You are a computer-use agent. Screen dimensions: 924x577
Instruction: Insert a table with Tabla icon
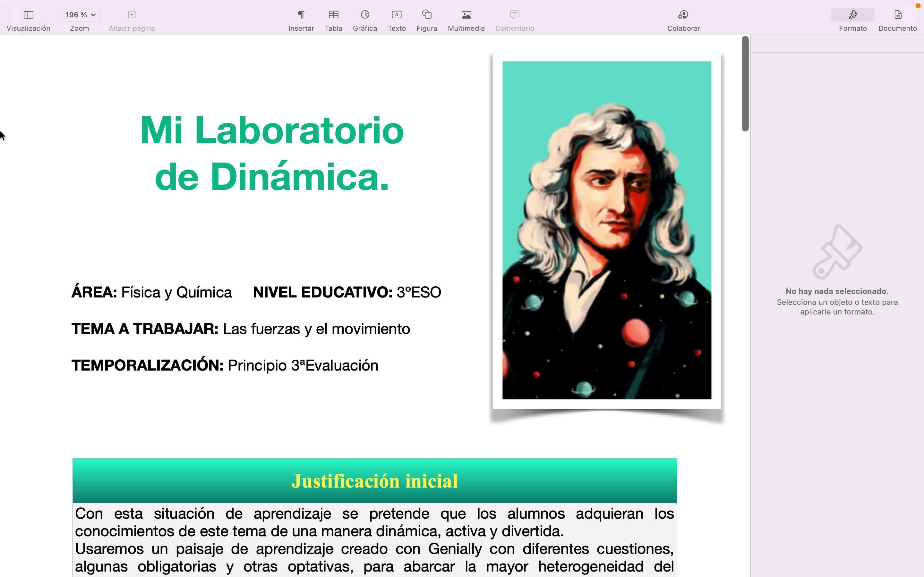pos(333,15)
